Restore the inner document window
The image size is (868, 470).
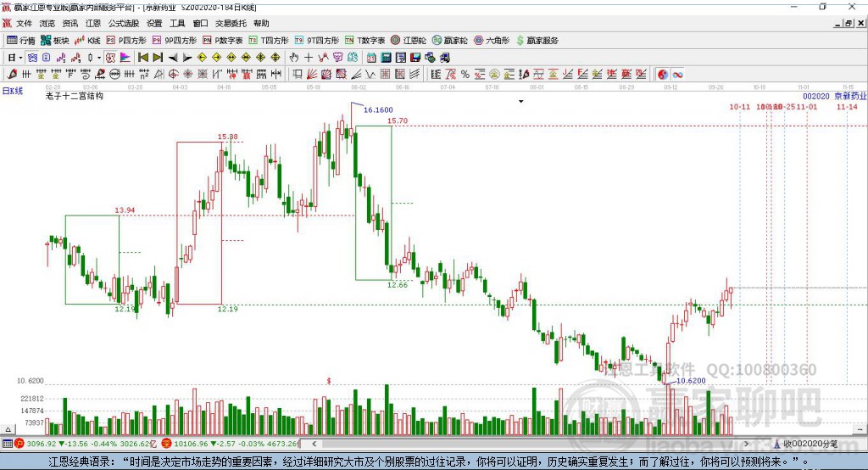[849, 23]
